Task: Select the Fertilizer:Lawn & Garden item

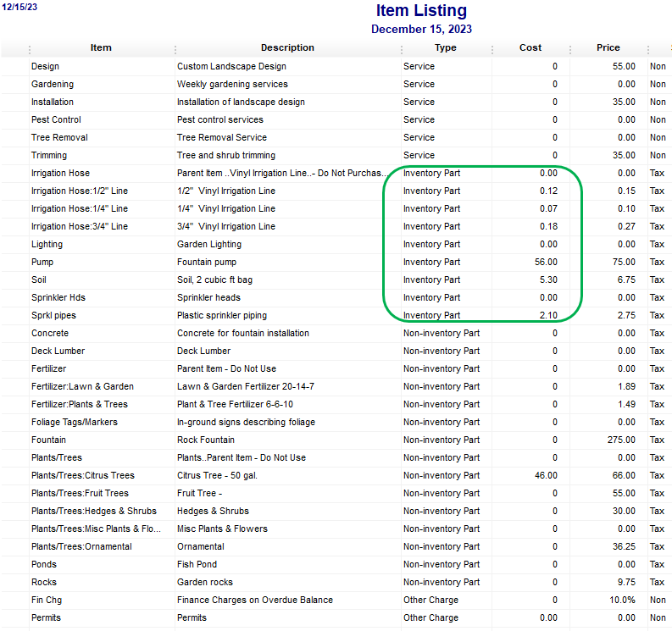Action: pyautogui.click(x=82, y=386)
